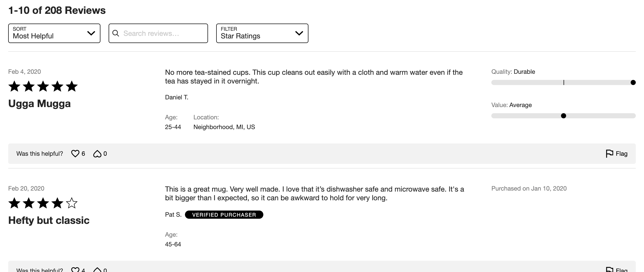The image size is (644, 272).
Task: Open the Sort Most Helpful dropdown
Action: click(54, 33)
